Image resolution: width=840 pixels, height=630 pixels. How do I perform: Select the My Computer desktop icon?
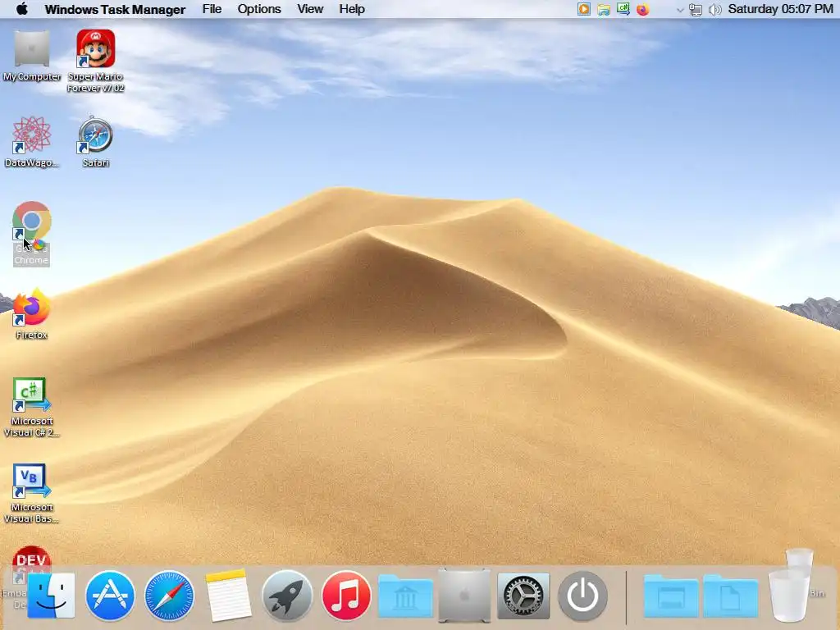(x=32, y=56)
